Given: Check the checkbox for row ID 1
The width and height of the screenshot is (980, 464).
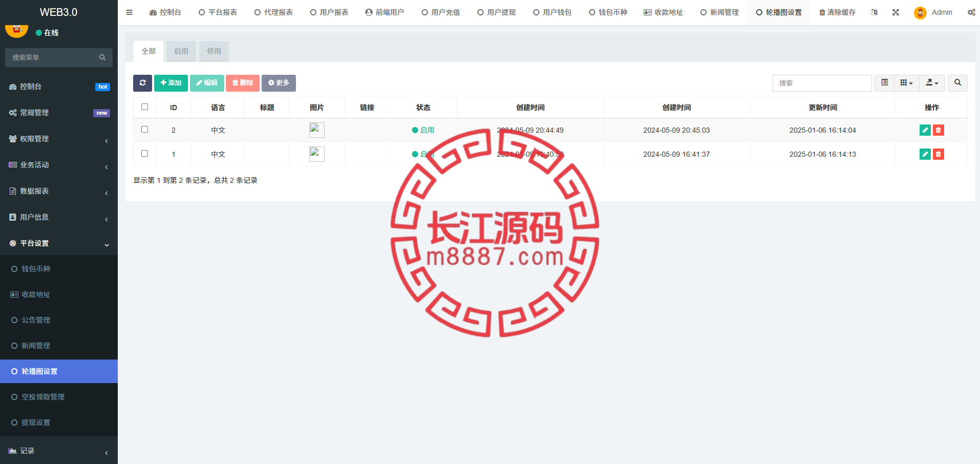Looking at the screenshot, I should click(144, 154).
